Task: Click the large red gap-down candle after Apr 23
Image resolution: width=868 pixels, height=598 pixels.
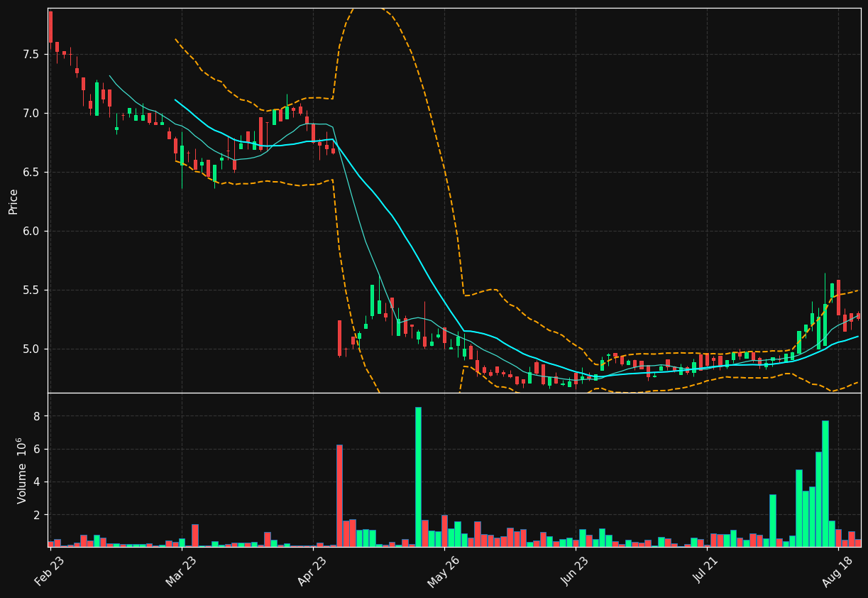Action: (x=339, y=338)
